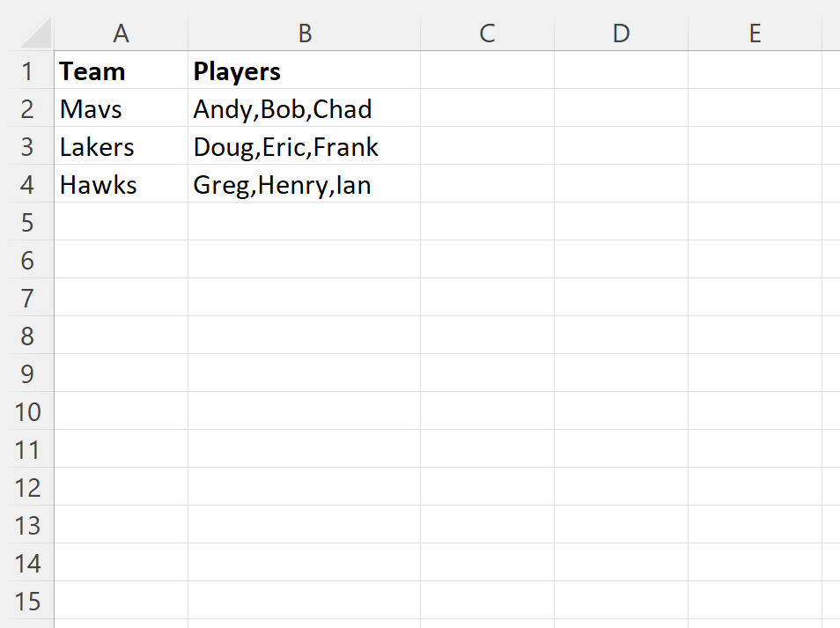
Task: Select column E header
Action: point(755,33)
